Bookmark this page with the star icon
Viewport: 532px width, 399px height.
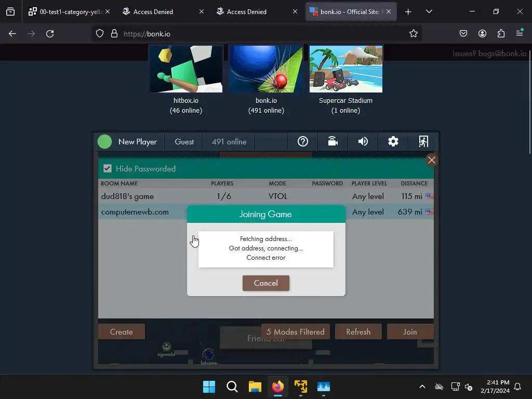[x=413, y=33]
